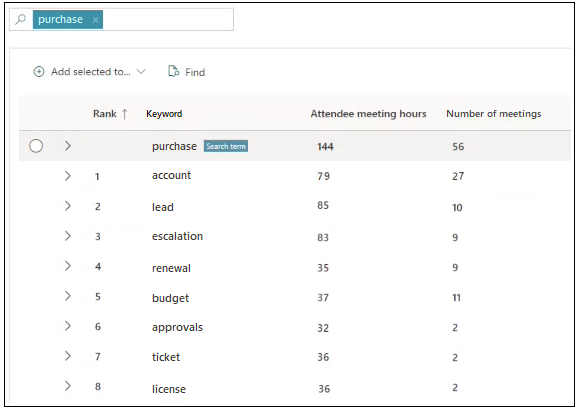Image resolution: width=580 pixels, height=411 pixels.
Task: Select the purchase row radio button
Action: (x=36, y=146)
